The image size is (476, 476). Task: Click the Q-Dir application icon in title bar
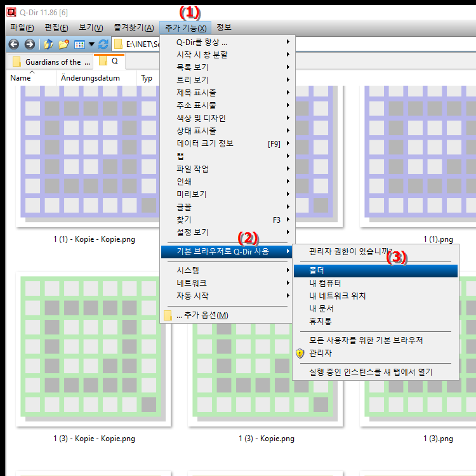[x=11, y=12]
